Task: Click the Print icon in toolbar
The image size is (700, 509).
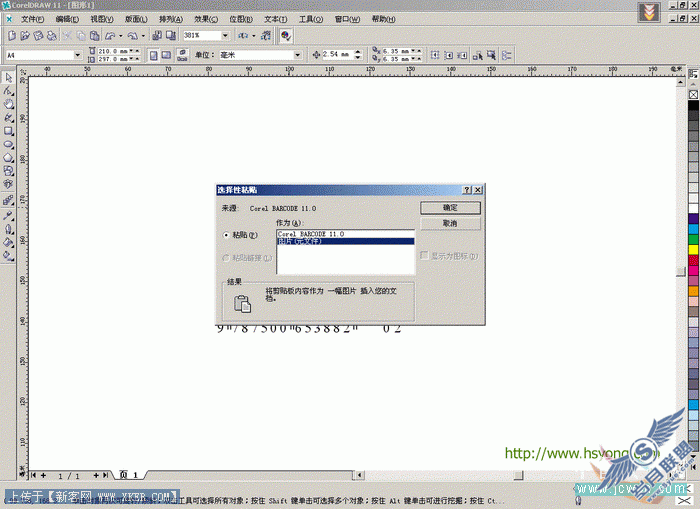Action: point(52,35)
